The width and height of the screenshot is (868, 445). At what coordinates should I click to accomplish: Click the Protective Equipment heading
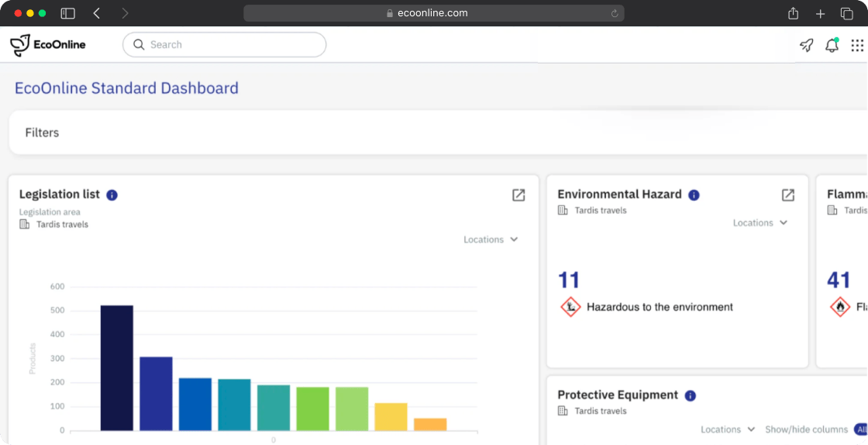click(618, 395)
